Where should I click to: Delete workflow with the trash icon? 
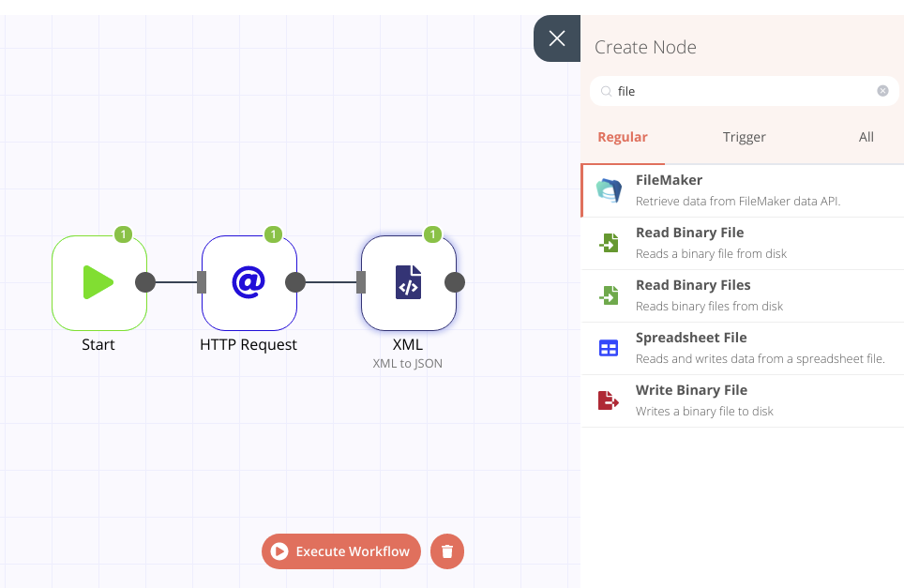point(447,551)
